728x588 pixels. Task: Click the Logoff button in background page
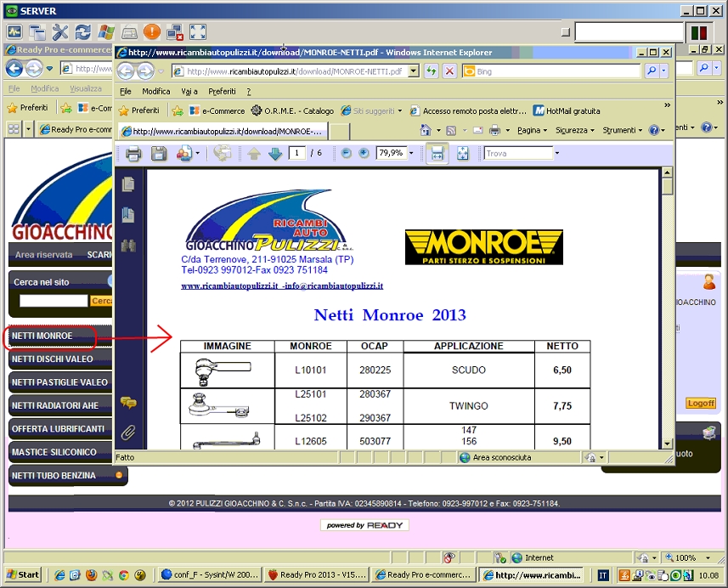point(701,403)
